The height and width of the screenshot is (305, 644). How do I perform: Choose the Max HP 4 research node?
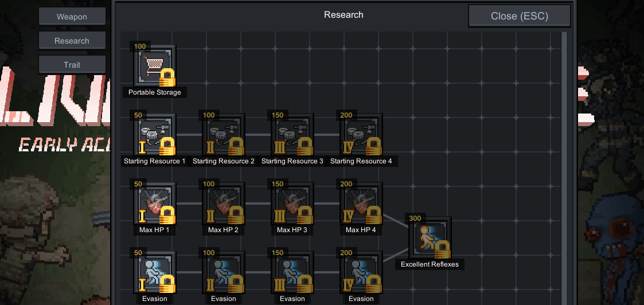click(361, 204)
